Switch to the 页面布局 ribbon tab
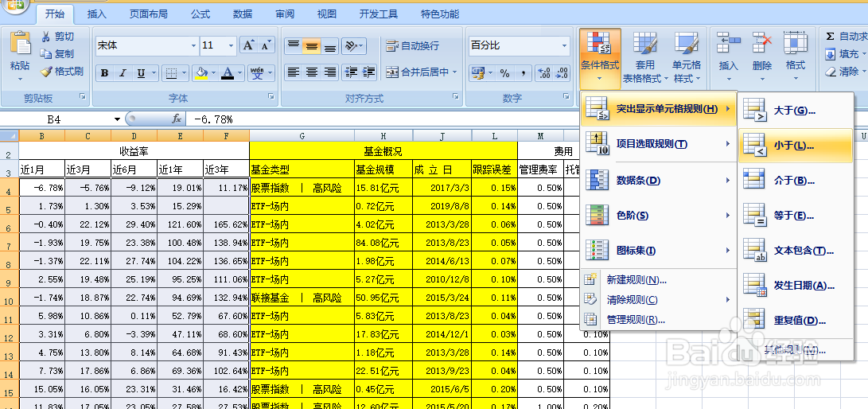 148,14
